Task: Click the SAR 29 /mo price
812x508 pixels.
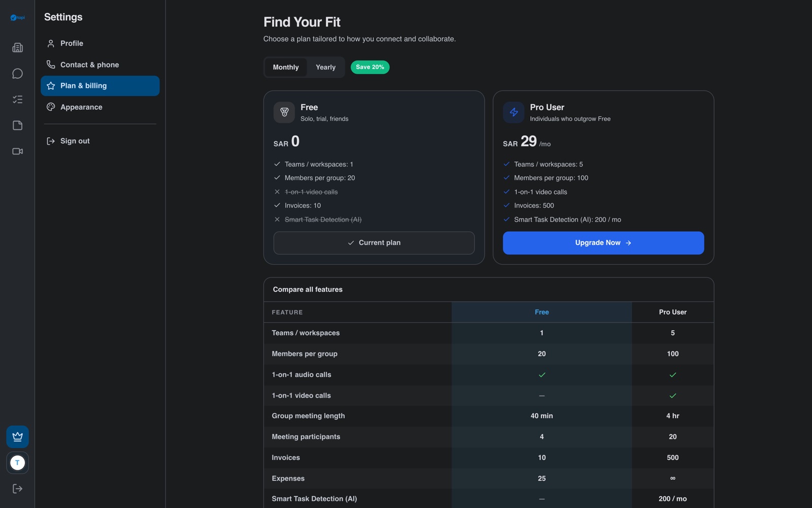Action: tap(526, 142)
